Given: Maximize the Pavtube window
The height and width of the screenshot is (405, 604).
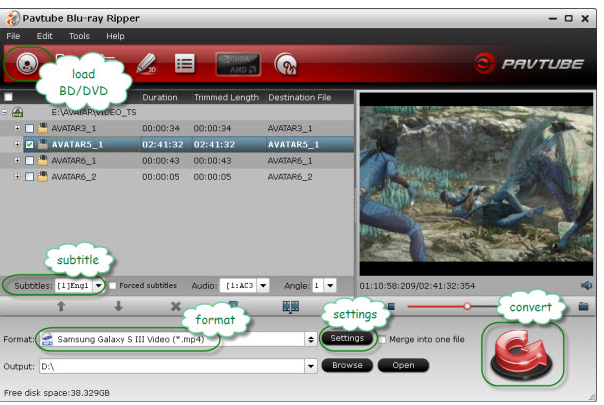Looking at the screenshot, I should (569, 18).
